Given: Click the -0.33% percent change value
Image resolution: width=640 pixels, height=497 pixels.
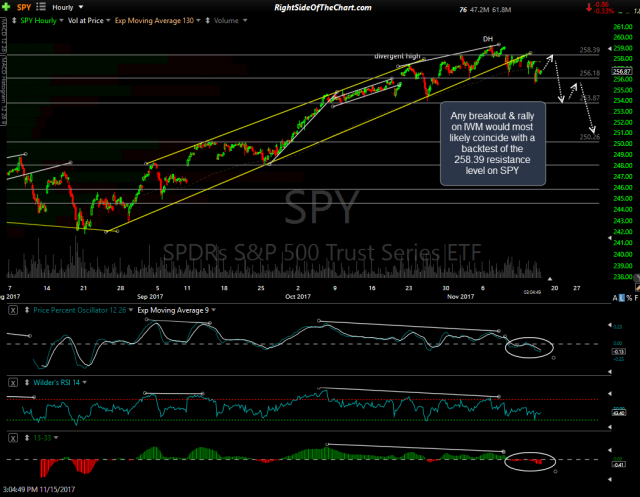Looking at the screenshot, I should point(603,11).
